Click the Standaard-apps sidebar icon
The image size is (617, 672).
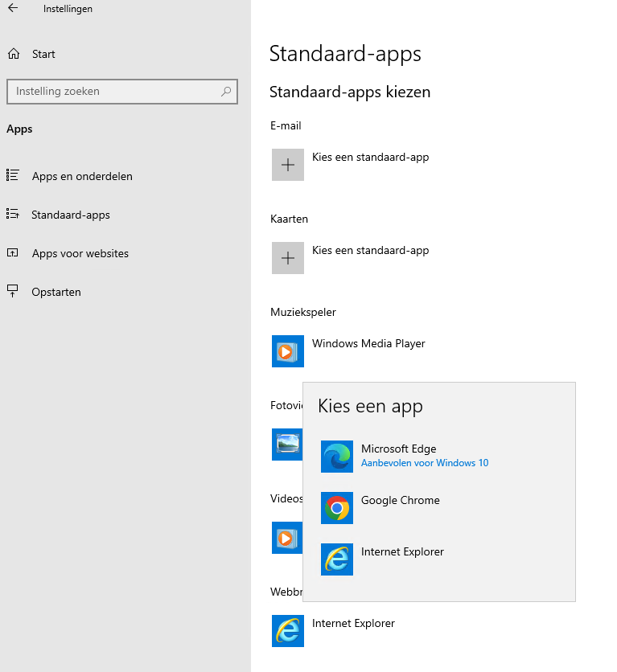(x=13, y=214)
